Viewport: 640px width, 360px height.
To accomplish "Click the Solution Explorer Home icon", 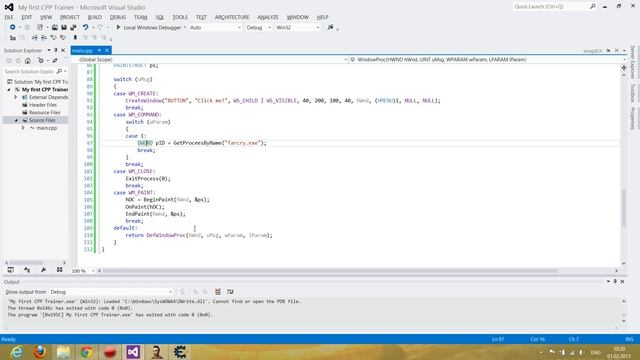I will click(27, 61).
